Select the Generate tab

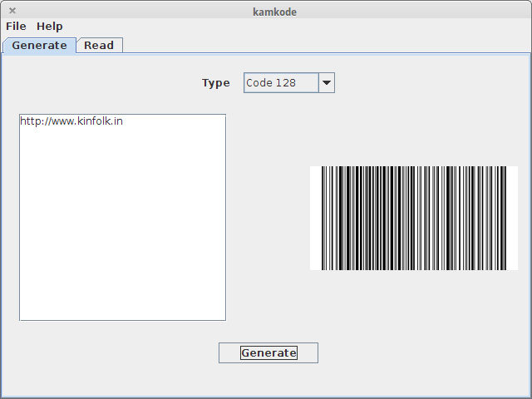(x=39, y=46)
